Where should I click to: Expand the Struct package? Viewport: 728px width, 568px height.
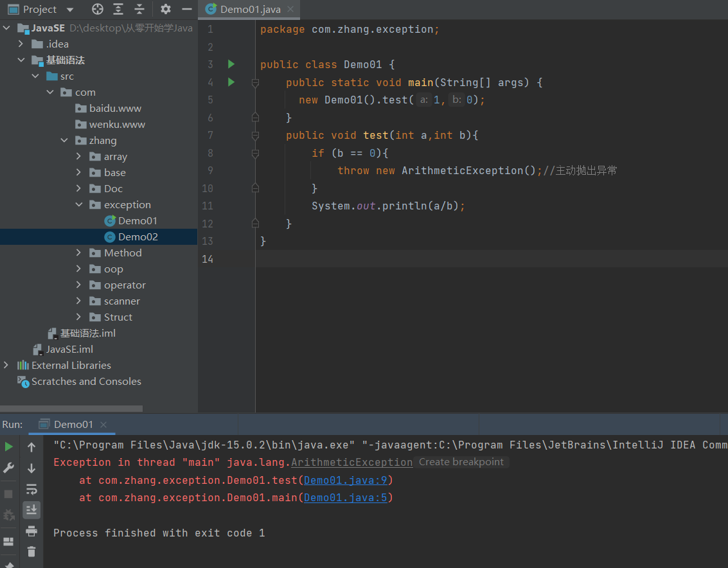pyautogui.click(x=78, y=317)
